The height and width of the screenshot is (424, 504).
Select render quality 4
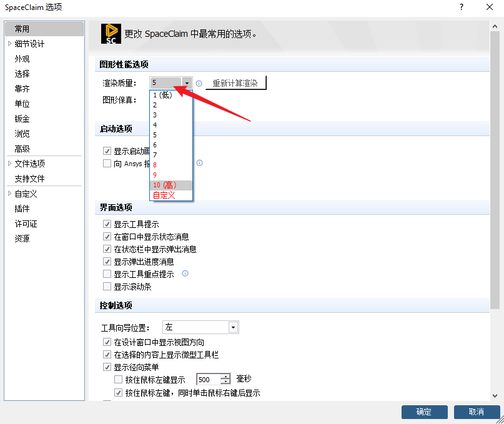pyautogui.click(x=171, y=125)
